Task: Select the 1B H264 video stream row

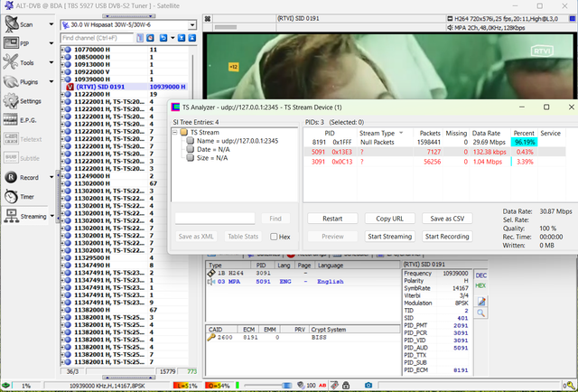Action: click(x=303, y=274)
